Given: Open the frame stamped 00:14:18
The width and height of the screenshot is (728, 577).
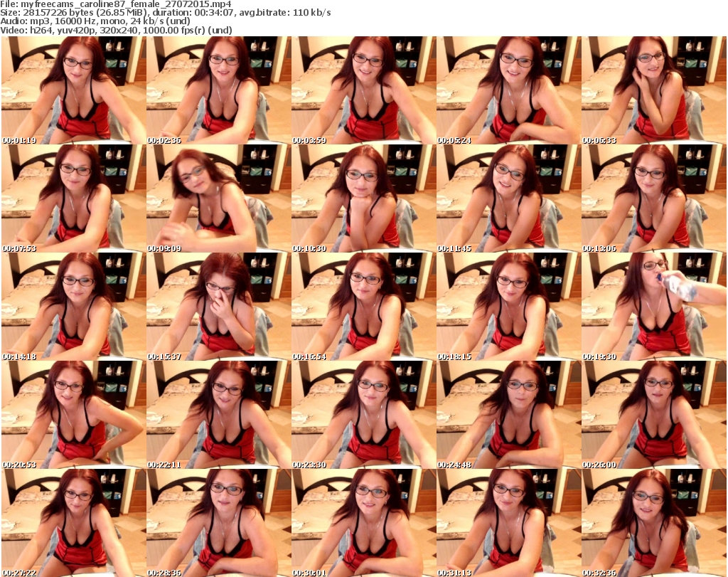Looking at the screenshot, I should point(73,307).
